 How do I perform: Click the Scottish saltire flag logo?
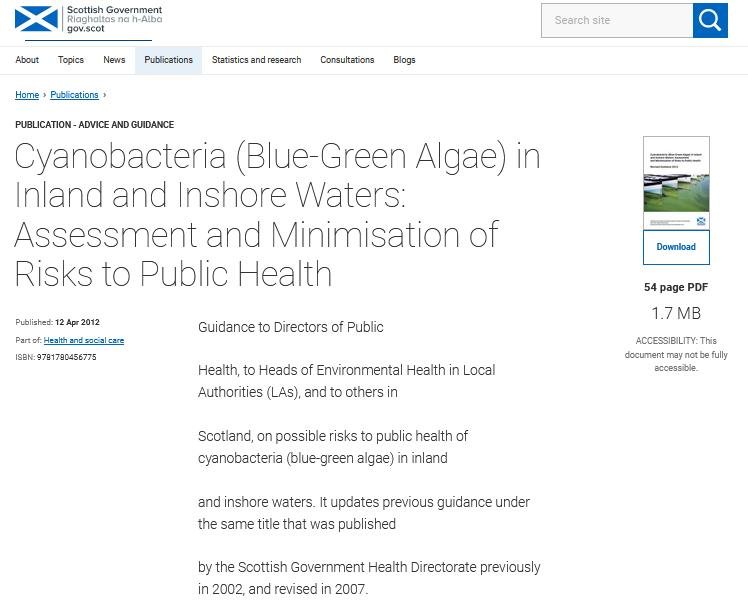click(x=36, y=19)
